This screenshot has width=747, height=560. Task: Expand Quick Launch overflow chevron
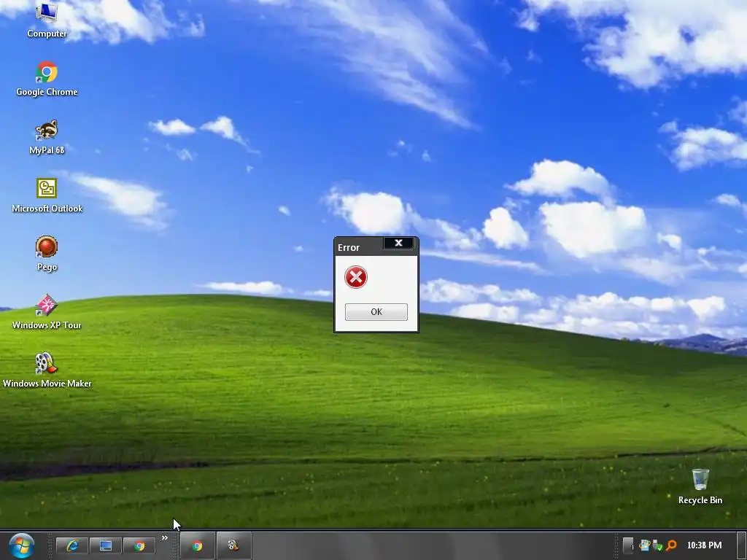click(x=164, y=537)
